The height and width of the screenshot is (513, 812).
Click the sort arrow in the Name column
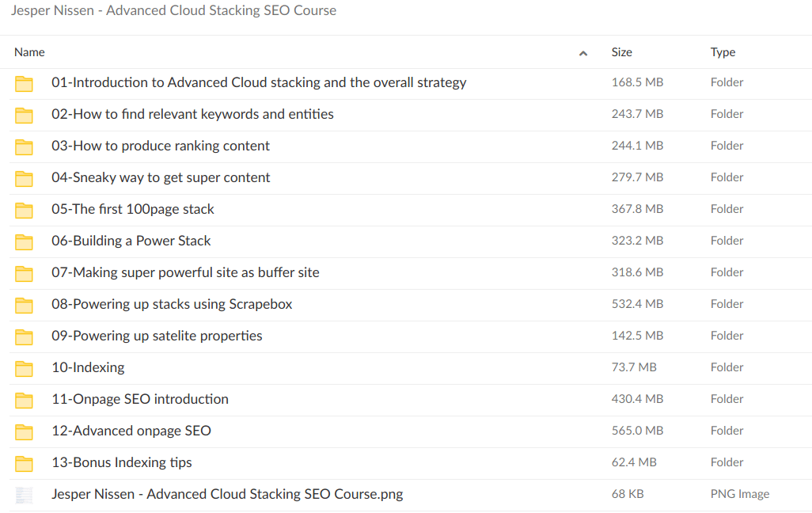tap(583, 52)
